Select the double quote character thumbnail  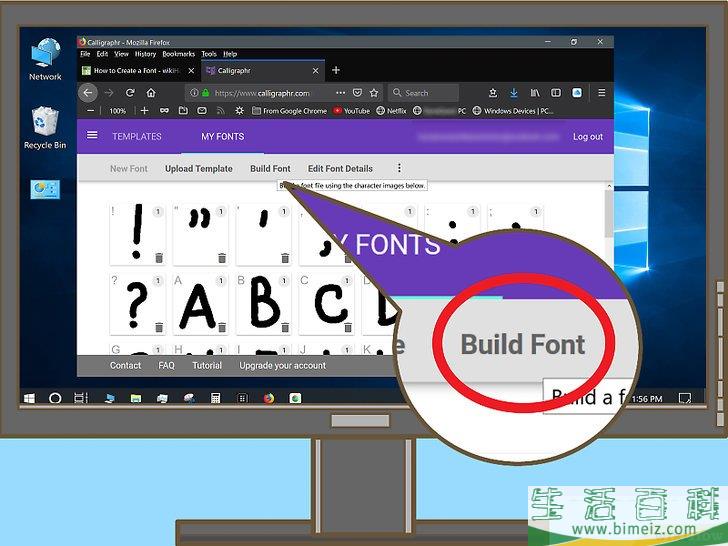tap(200, 234)
